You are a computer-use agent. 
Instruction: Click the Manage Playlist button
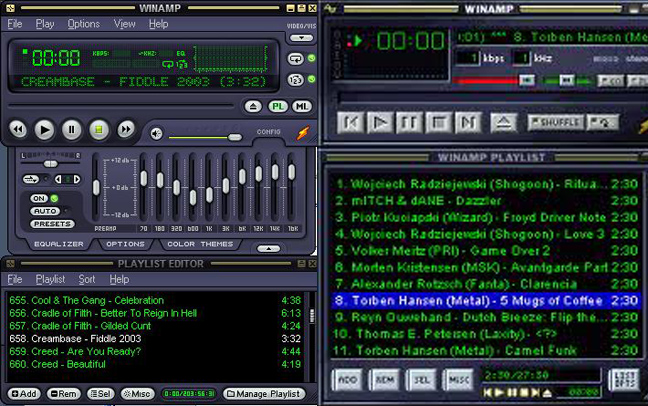coord(264,394)
